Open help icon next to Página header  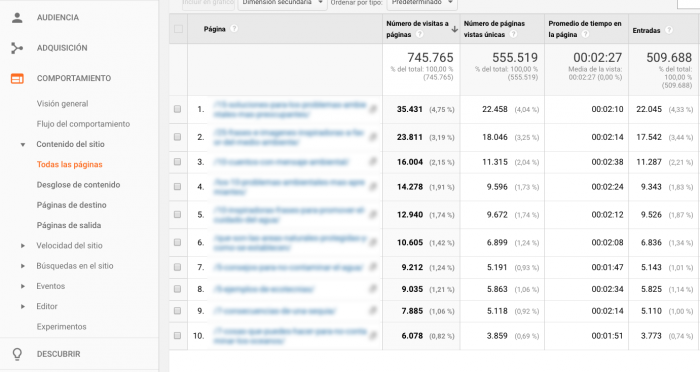click(234, 29)
